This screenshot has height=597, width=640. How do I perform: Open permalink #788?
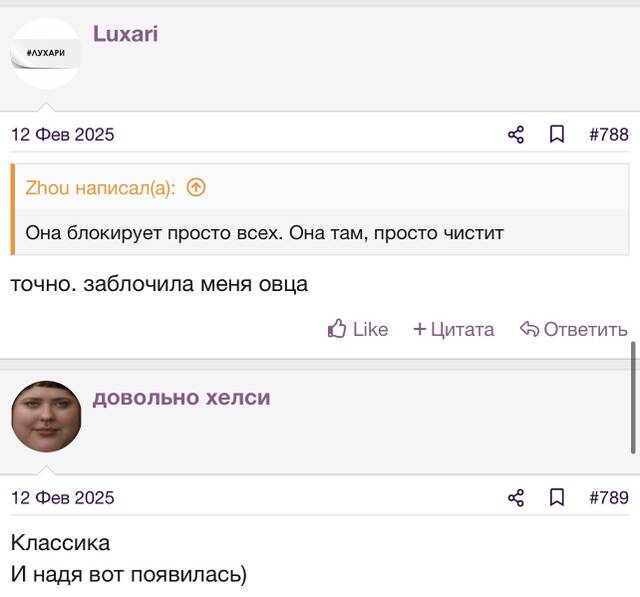pos(609,135)
